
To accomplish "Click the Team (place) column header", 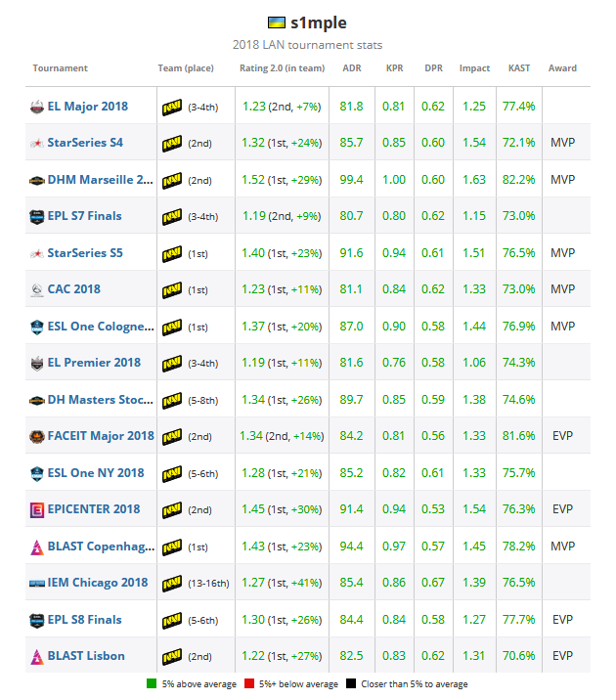I will pyautogui.click(x=186, y=68).
